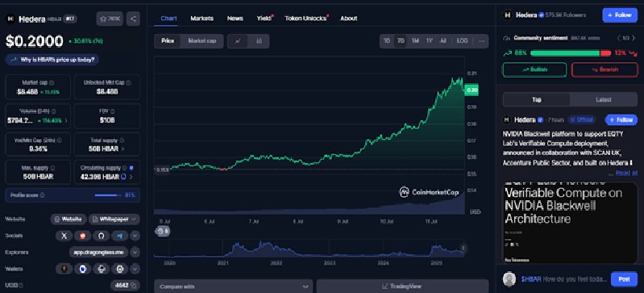Click Read all on Hedera's post
The image size is (644, 293).
coord(626,174)
